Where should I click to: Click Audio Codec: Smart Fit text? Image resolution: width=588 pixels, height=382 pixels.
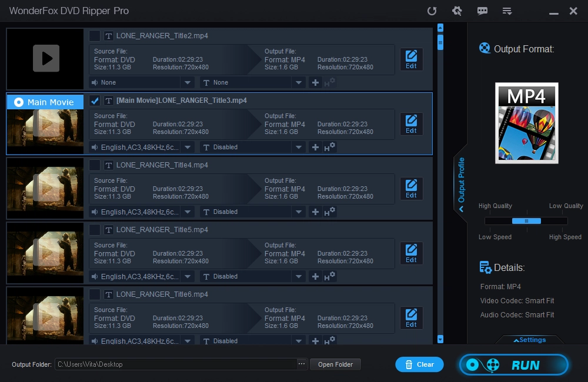[517, 315]
